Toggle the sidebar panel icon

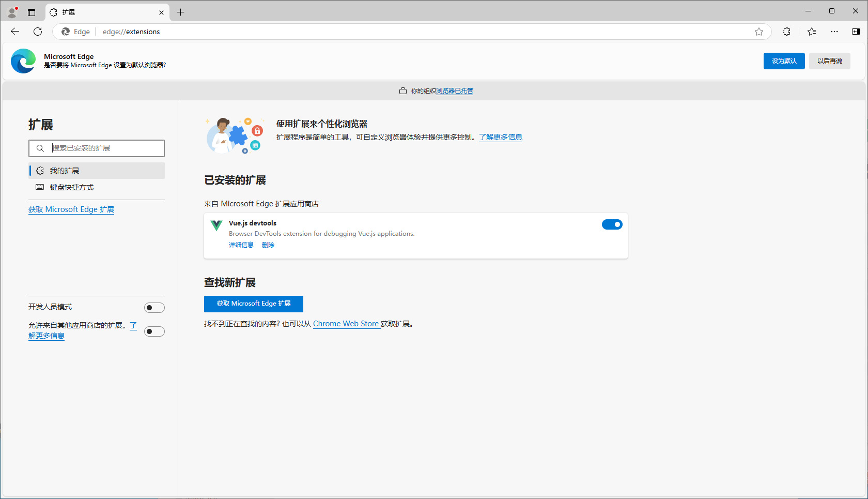point(856,32)
